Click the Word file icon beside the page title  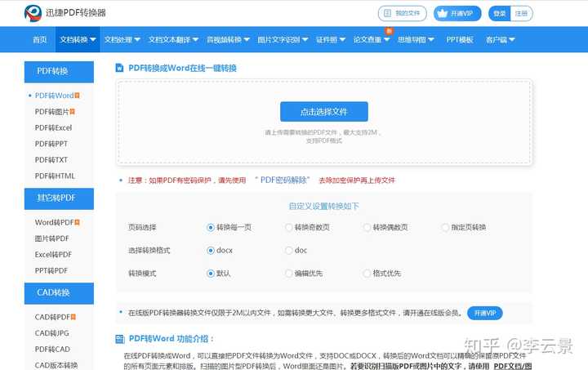(119, 68)
